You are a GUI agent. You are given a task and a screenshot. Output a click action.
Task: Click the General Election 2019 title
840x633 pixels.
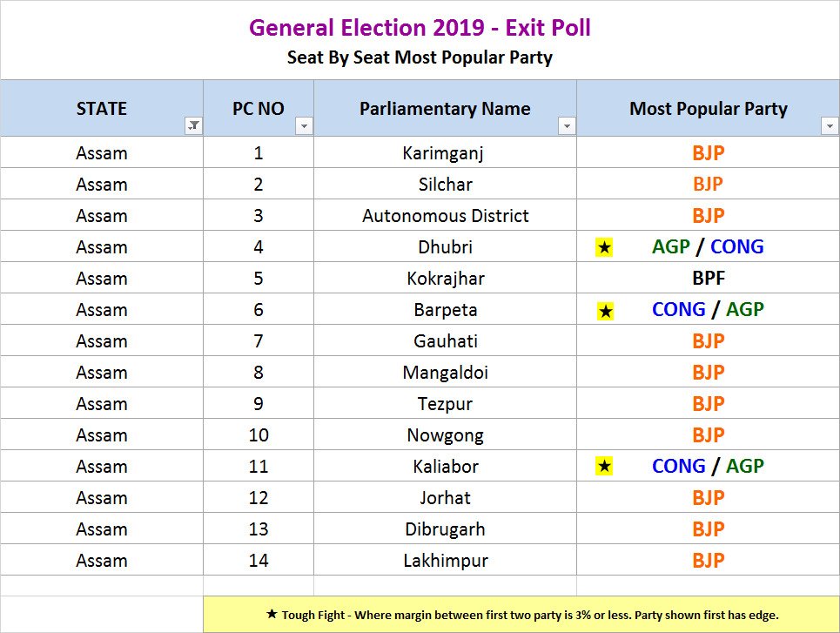pos(420,28)
